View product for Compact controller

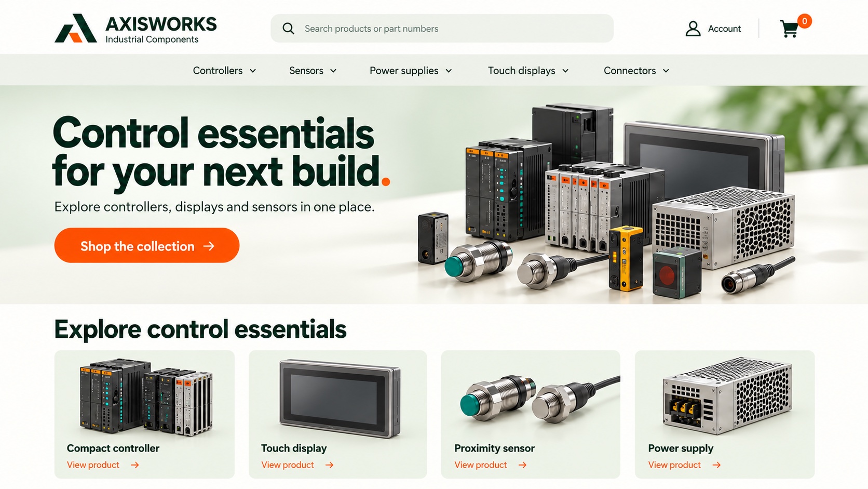103,465
